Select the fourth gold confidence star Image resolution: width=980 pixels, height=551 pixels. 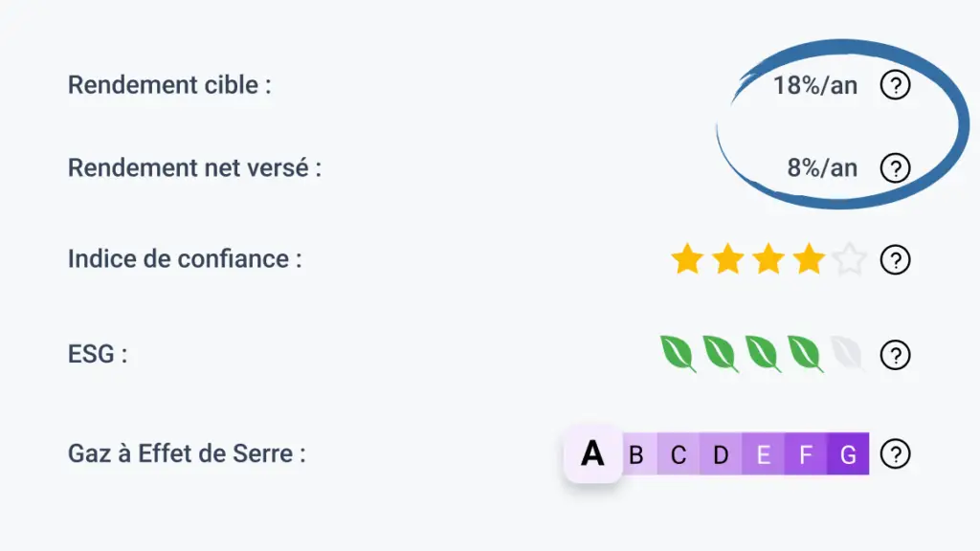[x=809, y=258]
